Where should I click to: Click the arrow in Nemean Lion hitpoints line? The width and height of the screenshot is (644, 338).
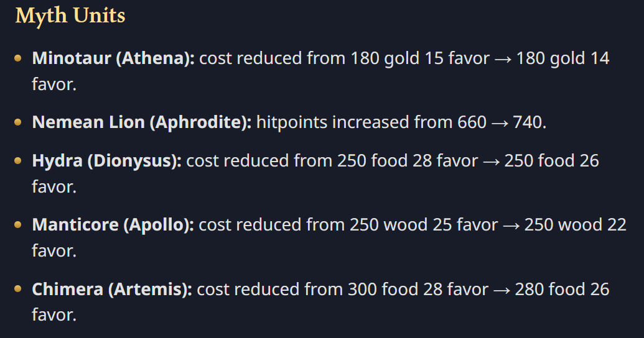(x=500, y=122)
